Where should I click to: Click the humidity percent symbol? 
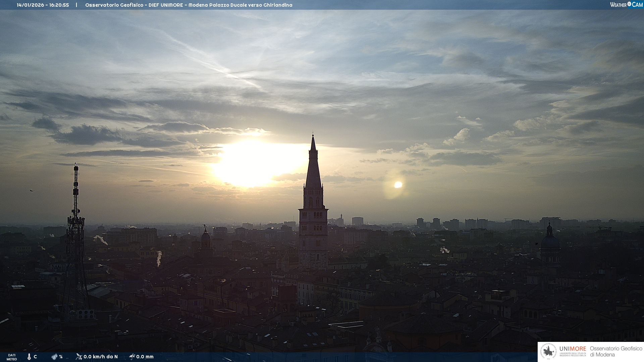click(61, 357)
